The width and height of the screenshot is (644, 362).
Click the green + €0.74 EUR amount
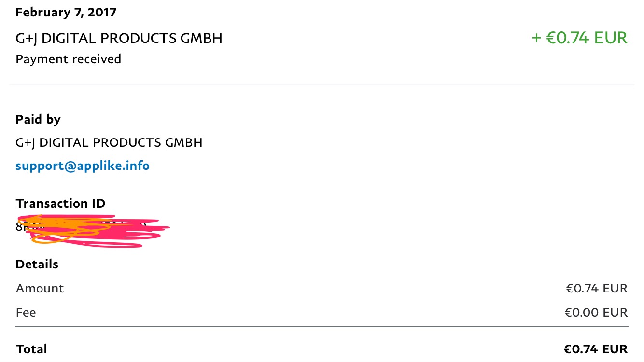pos(579,38)
